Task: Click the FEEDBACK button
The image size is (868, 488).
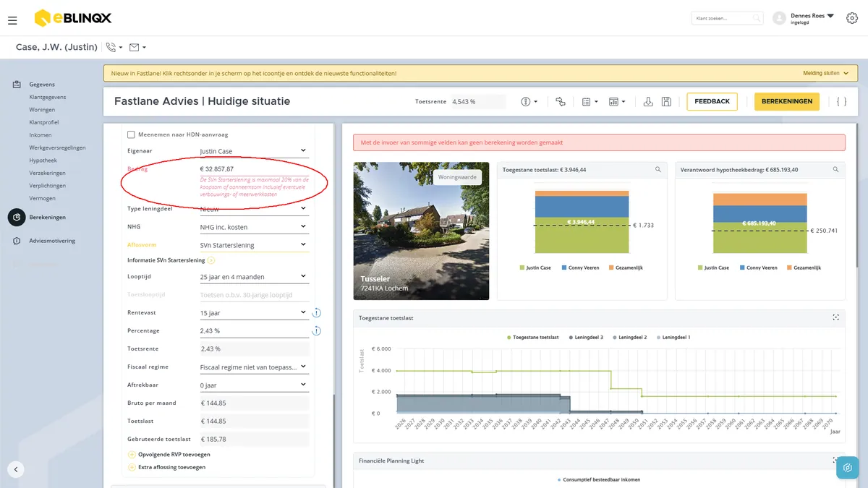Action: [712, 102]
